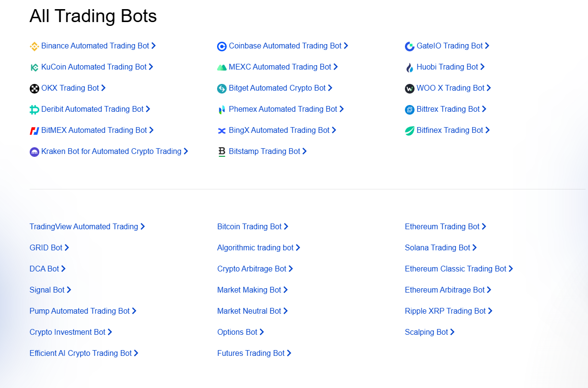Viewport: 588px width, 388px height.
Task: Visit Algorithmic trading bot link
Action: tap(259, 248)
